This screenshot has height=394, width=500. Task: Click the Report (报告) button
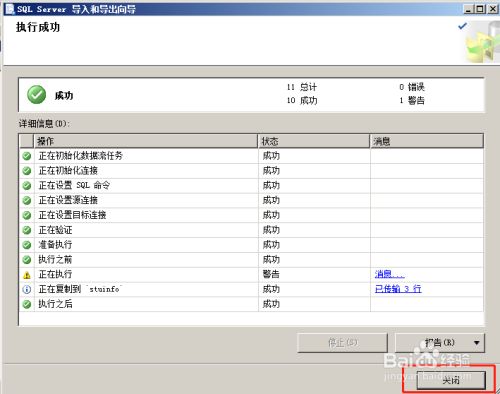pyautogui.click(x=439, y=343)
